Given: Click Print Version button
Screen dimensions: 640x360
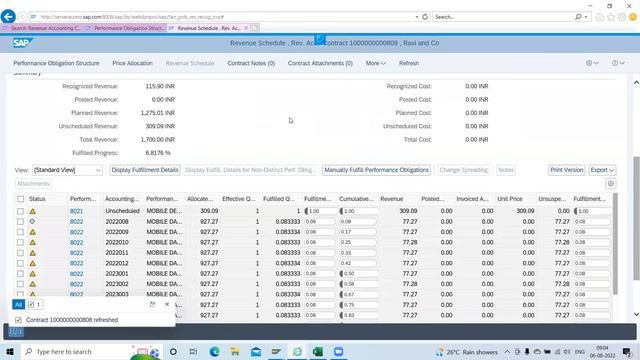Looking at the screenshot, I should pos(567,170).
